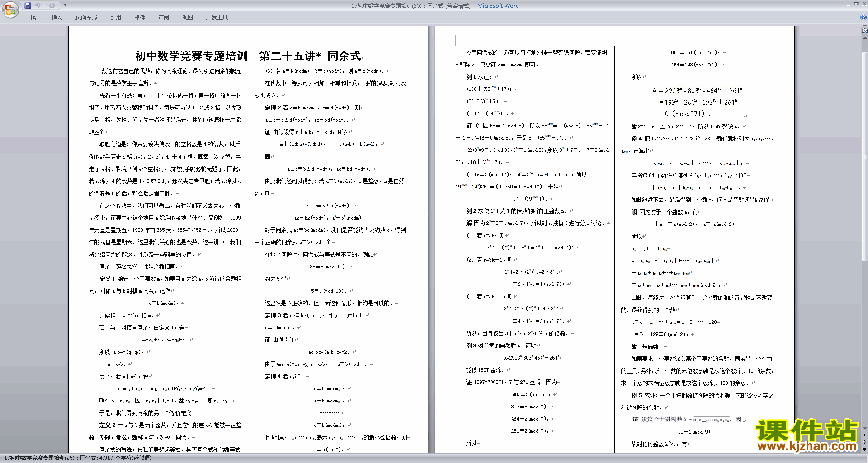This screenshot has height=463, width=868.
Task: Click the bold heading 定理3 in column two
Action: 273,316
